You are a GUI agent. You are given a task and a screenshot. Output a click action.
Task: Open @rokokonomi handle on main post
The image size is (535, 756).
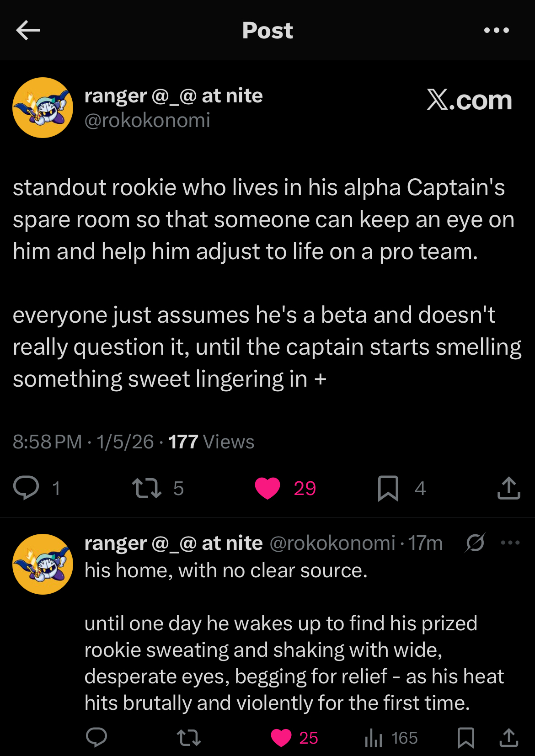147,121
